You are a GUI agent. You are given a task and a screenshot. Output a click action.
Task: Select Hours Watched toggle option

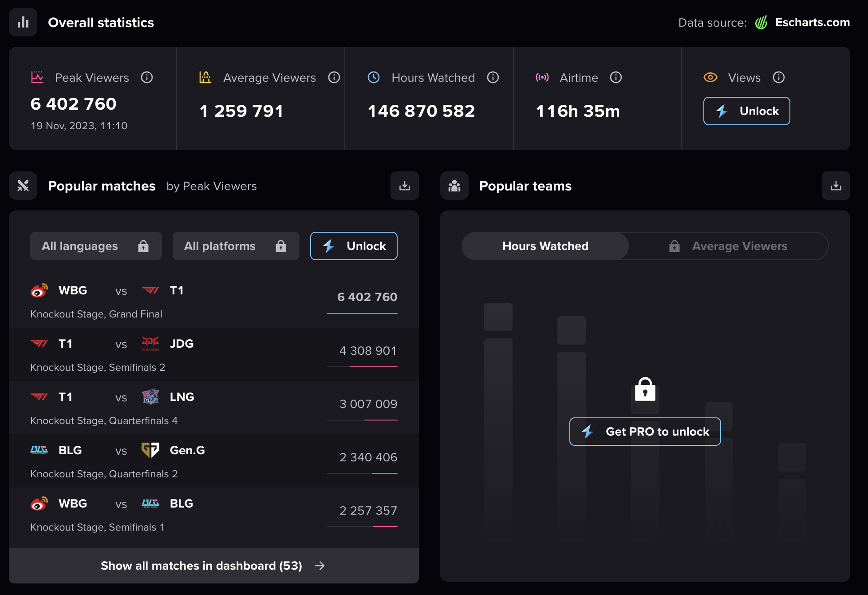pos(545,246)
